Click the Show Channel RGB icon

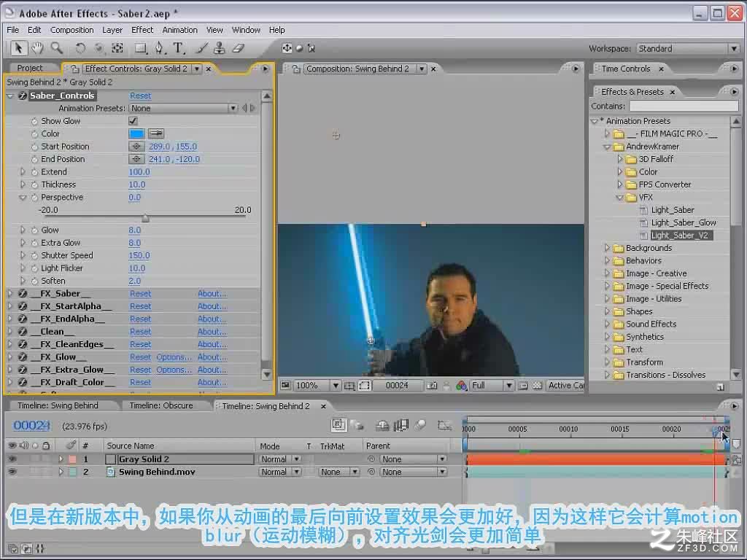[x=461, y=386]
